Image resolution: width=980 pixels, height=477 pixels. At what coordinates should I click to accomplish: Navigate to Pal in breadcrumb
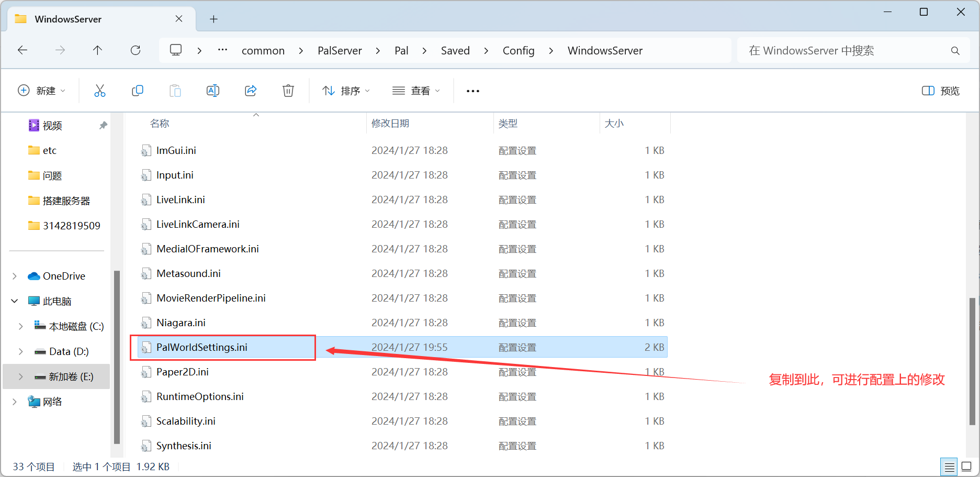pos(401,51)
